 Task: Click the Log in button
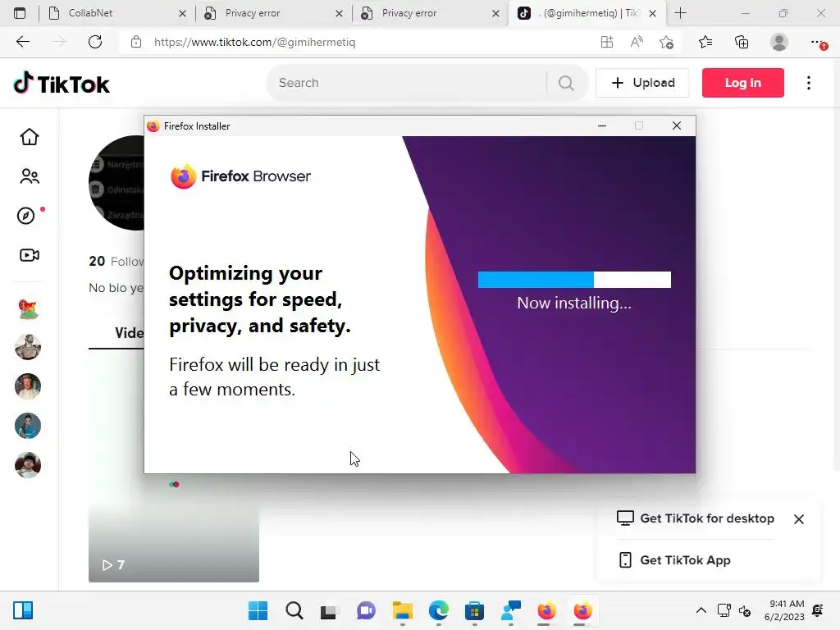point(742,83)
